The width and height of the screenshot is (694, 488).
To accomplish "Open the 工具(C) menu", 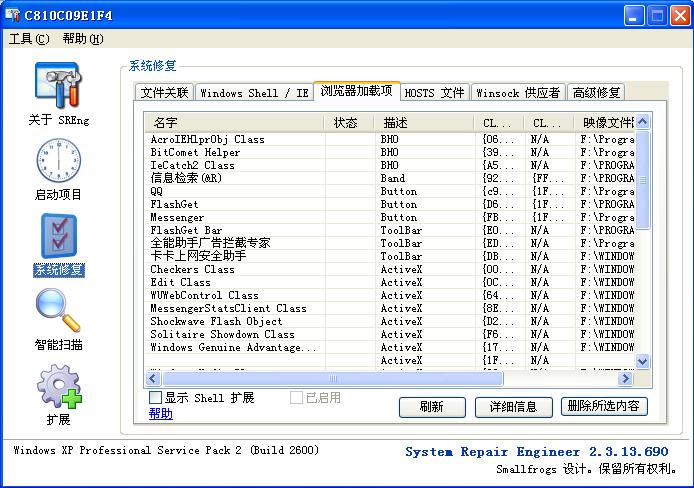I will 29,39.
